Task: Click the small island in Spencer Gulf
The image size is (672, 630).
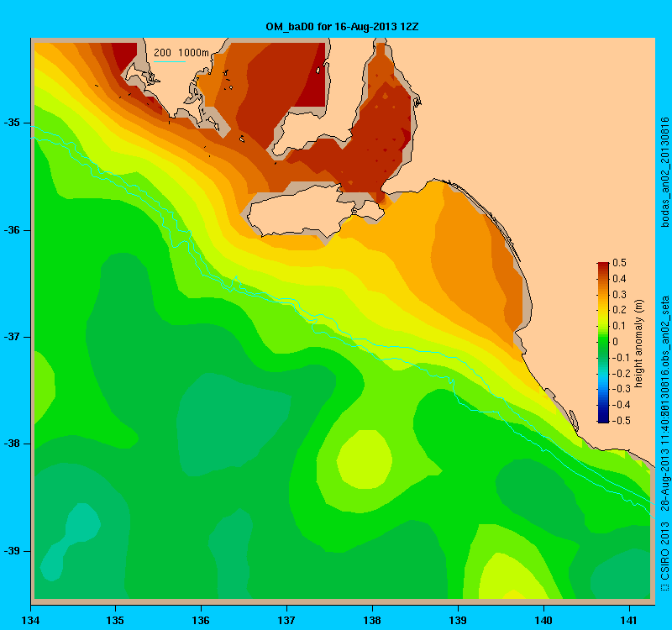Action: coord(318,71)
